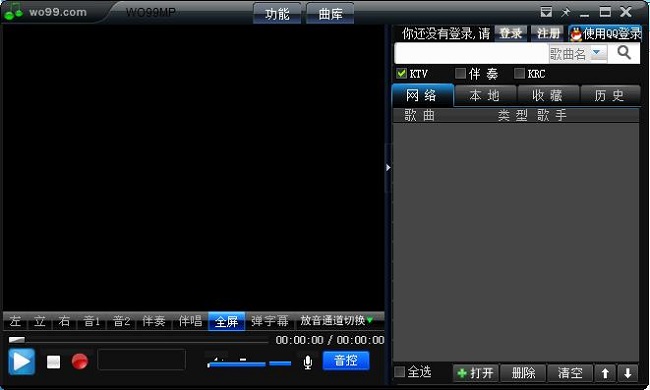Select the 音1 audio track button
The height and width of the screenshot is (390, 650).
92,321
